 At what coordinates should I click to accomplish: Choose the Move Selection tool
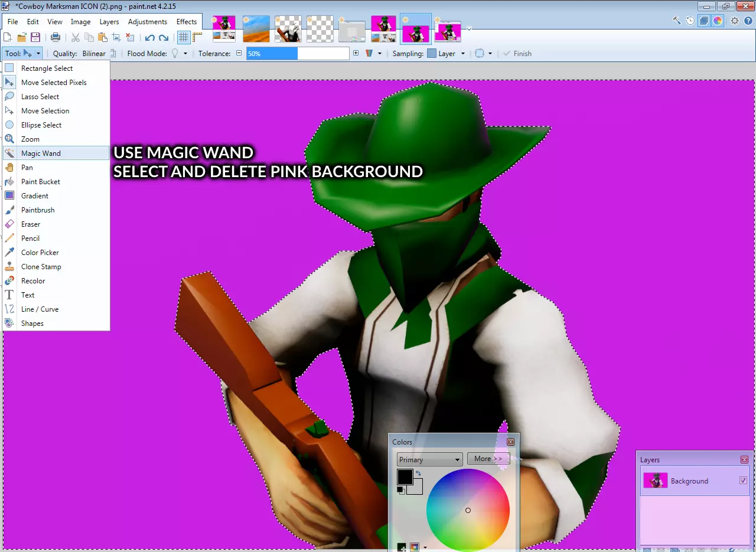[56, 111]
